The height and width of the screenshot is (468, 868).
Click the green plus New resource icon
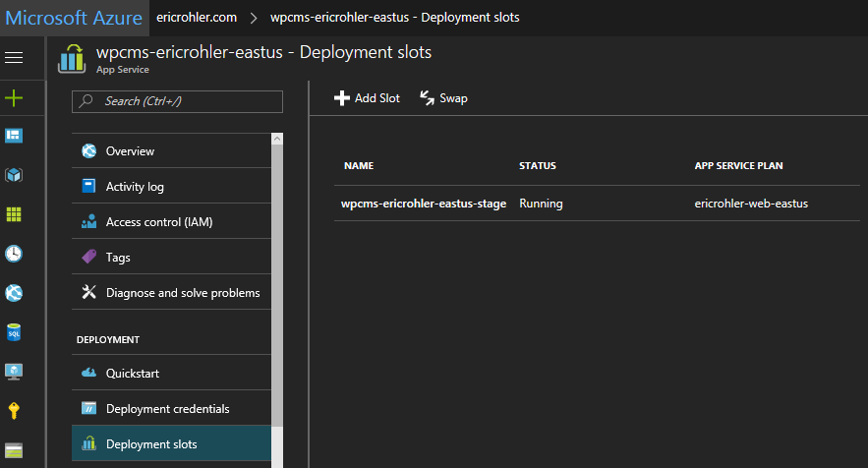(x=14, y=98)
